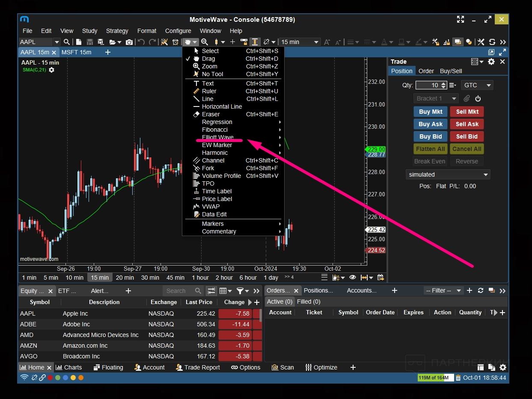
Task: Click the save floppy disk icon
Action: click(x=90, y=42)
